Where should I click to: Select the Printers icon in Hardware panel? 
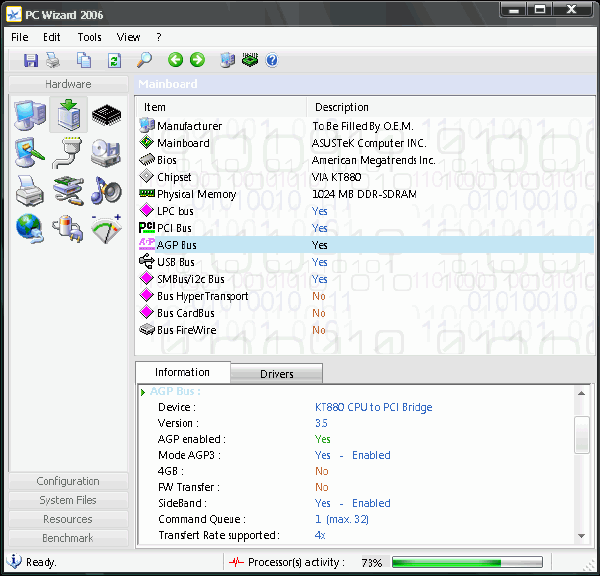point(30,191)
